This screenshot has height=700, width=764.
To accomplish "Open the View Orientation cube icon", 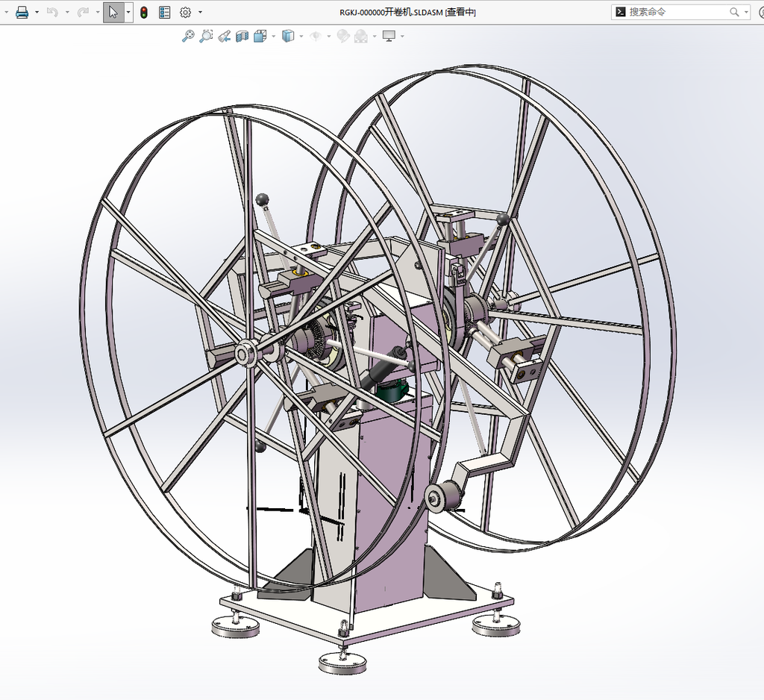I will [260, 36].
